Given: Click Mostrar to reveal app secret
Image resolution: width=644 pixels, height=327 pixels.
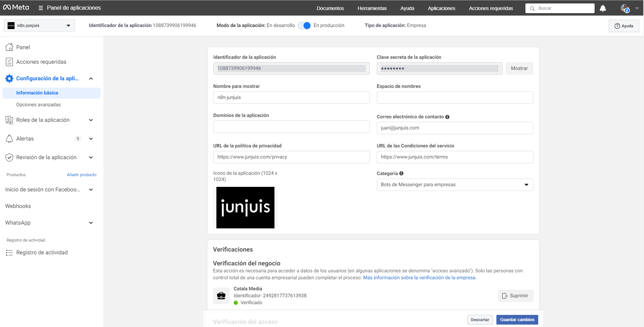Looking at the screenshot, I should [519, 69].
